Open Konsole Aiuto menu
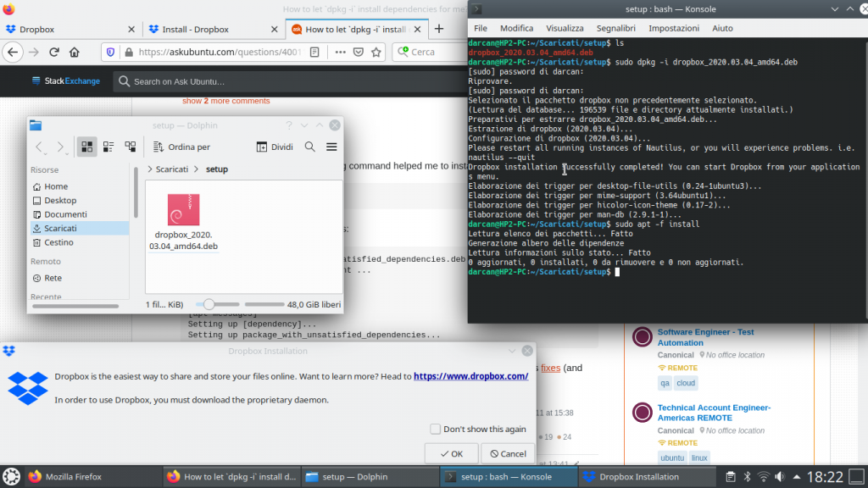Viewport: 868px width, 488px height. pyautogui.click(x=722, y=28)
